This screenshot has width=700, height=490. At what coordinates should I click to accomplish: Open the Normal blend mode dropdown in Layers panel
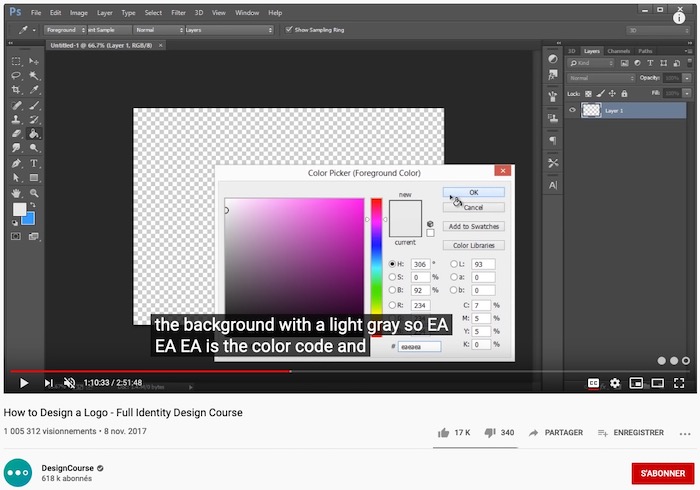pos(601,78)
